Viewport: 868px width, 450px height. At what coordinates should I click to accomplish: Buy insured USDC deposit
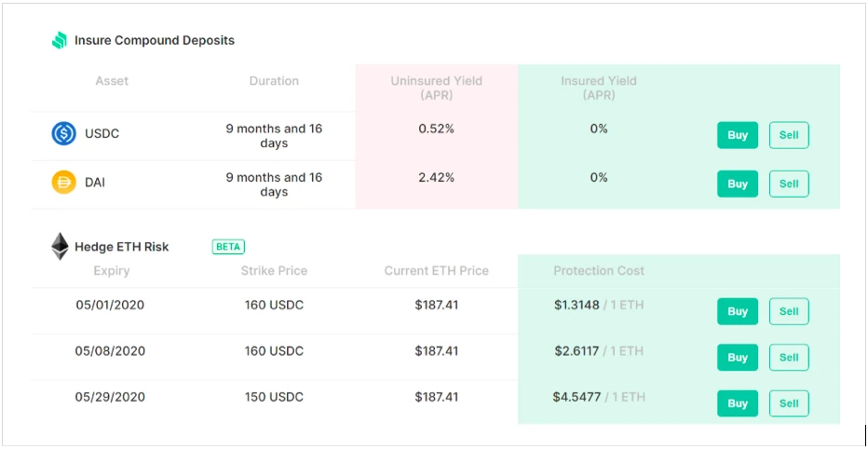click(x=738, y=135)
